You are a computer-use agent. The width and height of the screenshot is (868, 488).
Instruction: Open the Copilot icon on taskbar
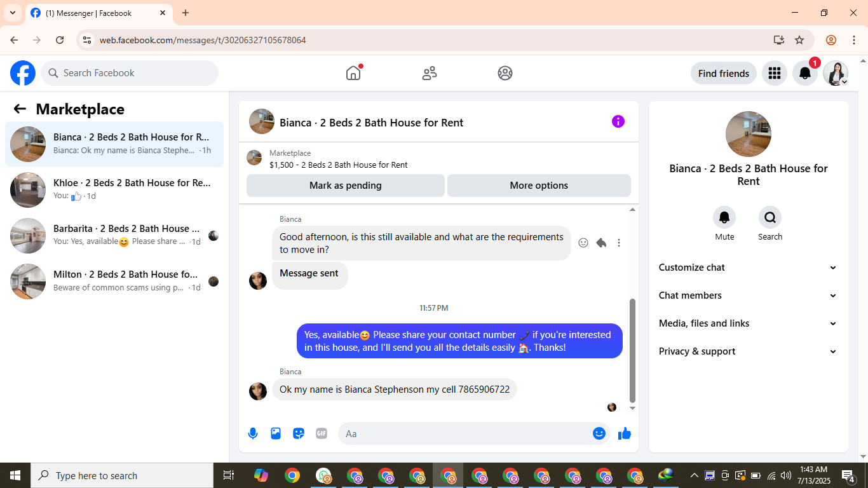click(x=261, y=475)
